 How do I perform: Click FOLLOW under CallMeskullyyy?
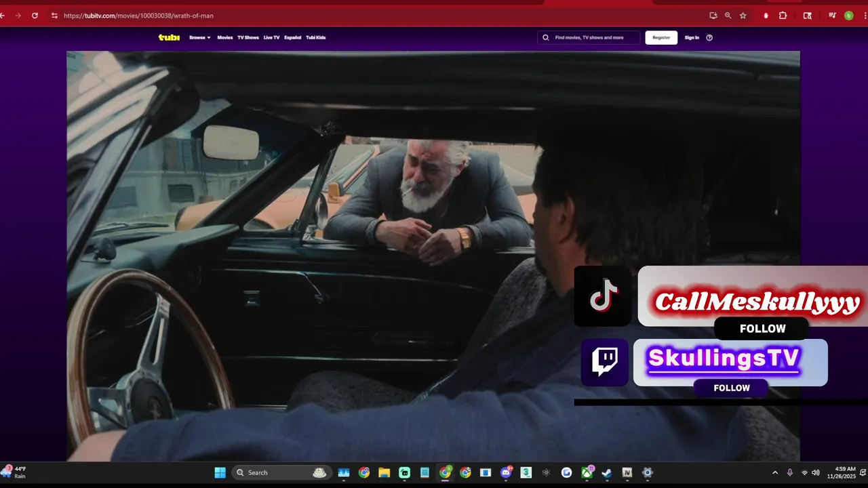(762, 329)
